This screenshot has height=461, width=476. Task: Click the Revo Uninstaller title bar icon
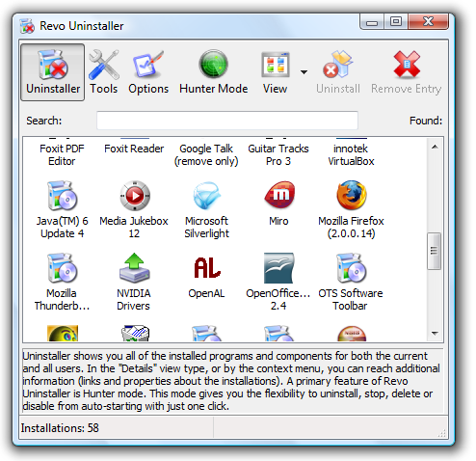(x=27, y=26)
